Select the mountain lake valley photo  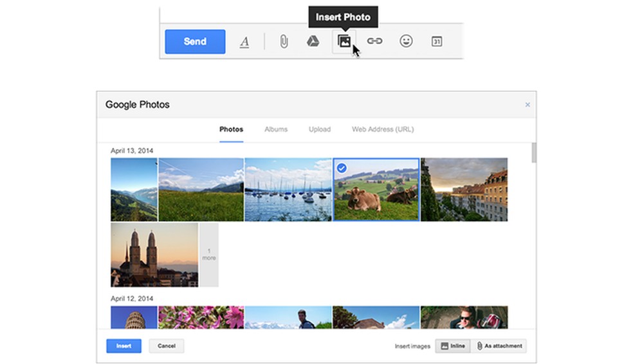134,190
